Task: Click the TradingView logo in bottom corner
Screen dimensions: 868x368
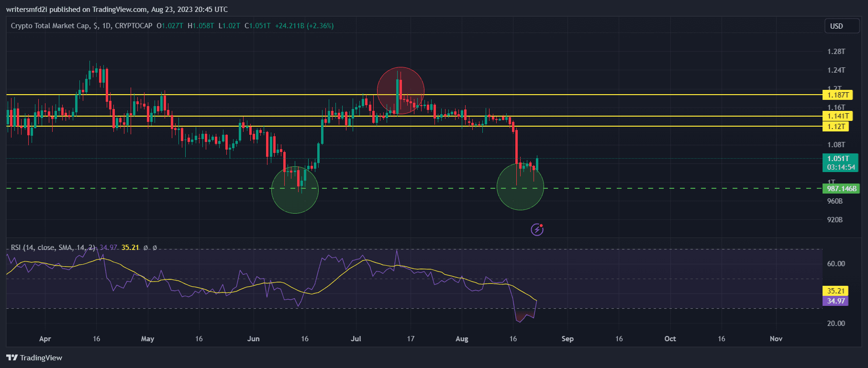Action: click(x=34, y=357)
